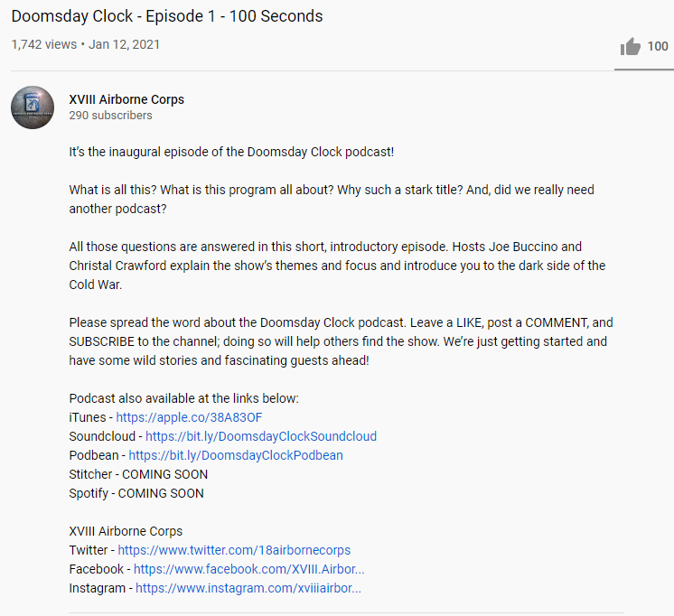Image resolution: width=674 pixels, height=616 pixels.
Task: Visit the Twitter 18airbornecorps link
Action: [234, 550]
